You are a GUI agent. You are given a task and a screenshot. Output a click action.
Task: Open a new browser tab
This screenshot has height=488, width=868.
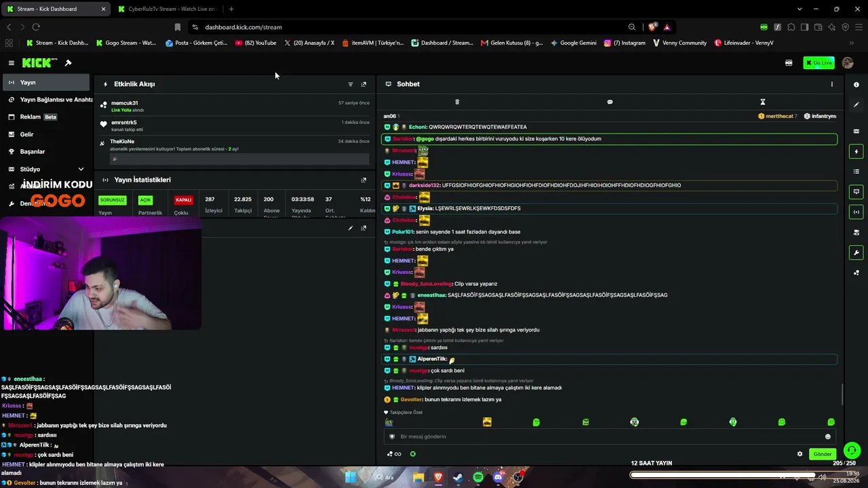(231, 9)
